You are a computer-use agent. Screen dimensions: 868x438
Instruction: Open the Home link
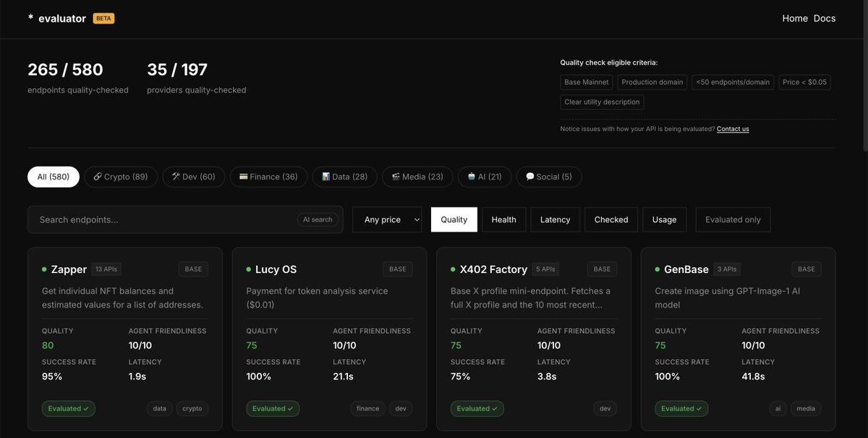[795, 18]
